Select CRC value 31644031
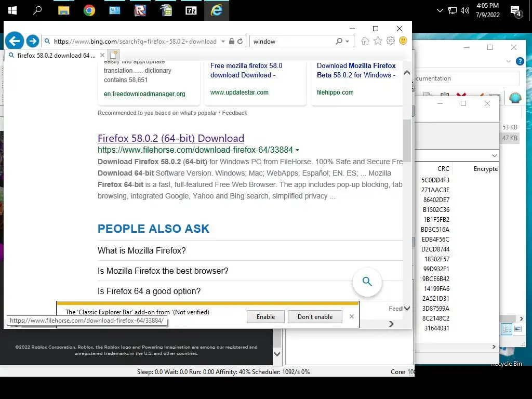This screenshot has height=399, width=532. [436, 328]
